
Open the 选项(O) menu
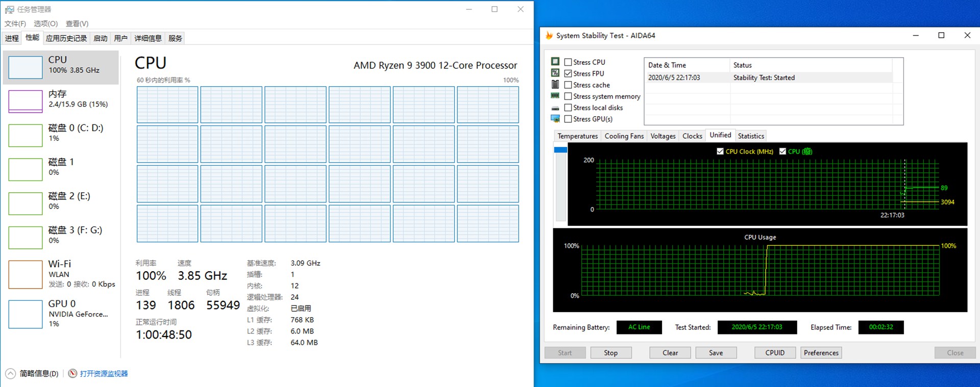tap(45, 23)
